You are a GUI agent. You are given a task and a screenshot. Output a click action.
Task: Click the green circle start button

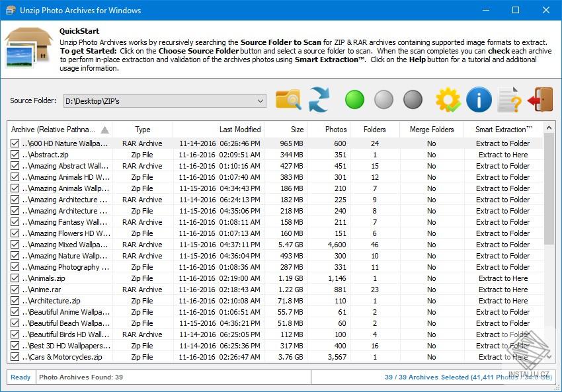(x=354, y=99)
